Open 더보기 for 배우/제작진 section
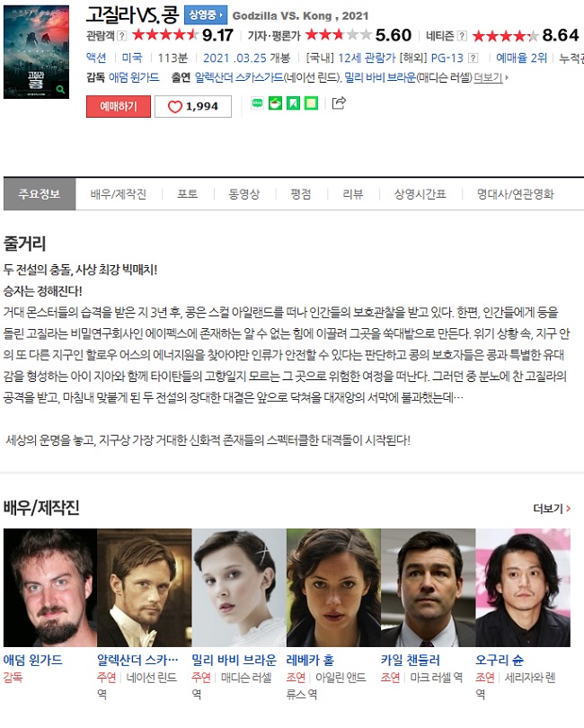 pyautogui.click(x=552, y=509)
